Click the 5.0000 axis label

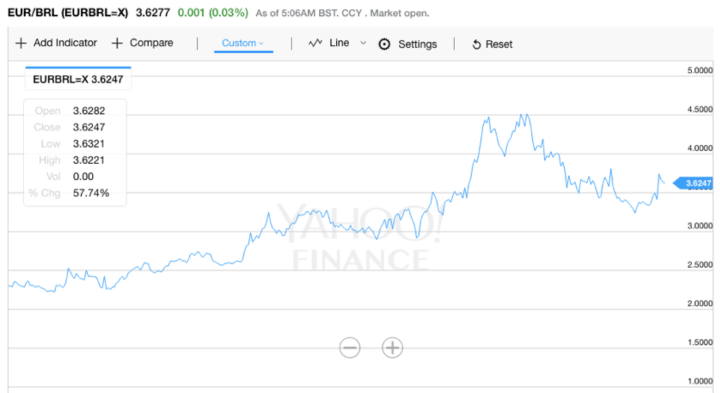click(x=700, y=70)
